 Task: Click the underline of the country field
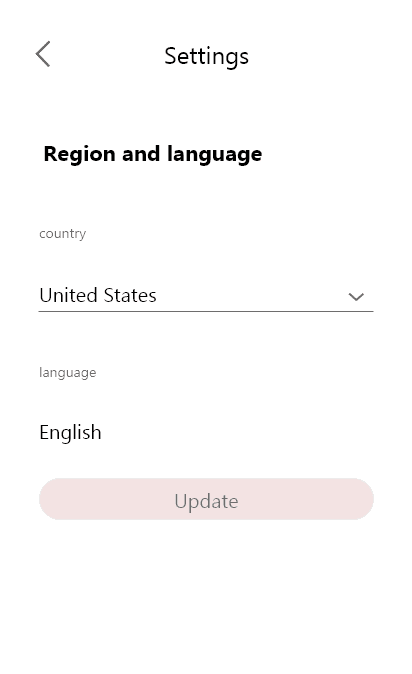click(x=206, y=311)
